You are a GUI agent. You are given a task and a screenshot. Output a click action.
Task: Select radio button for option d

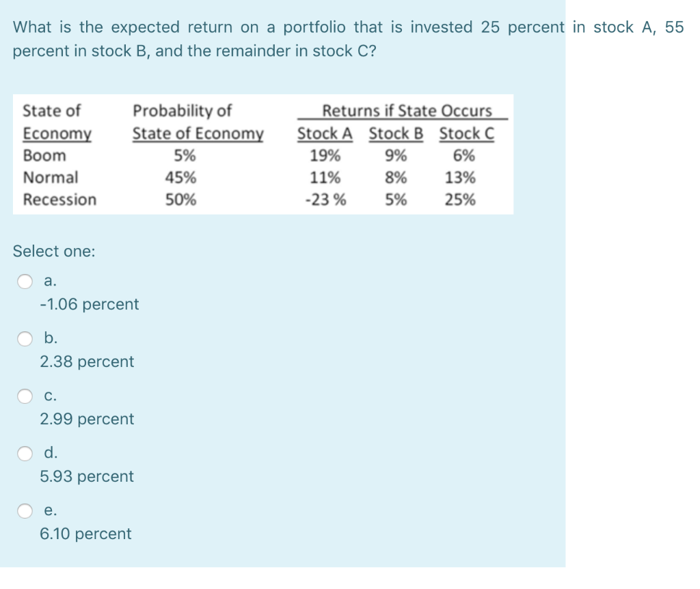[x=25, y=452]
